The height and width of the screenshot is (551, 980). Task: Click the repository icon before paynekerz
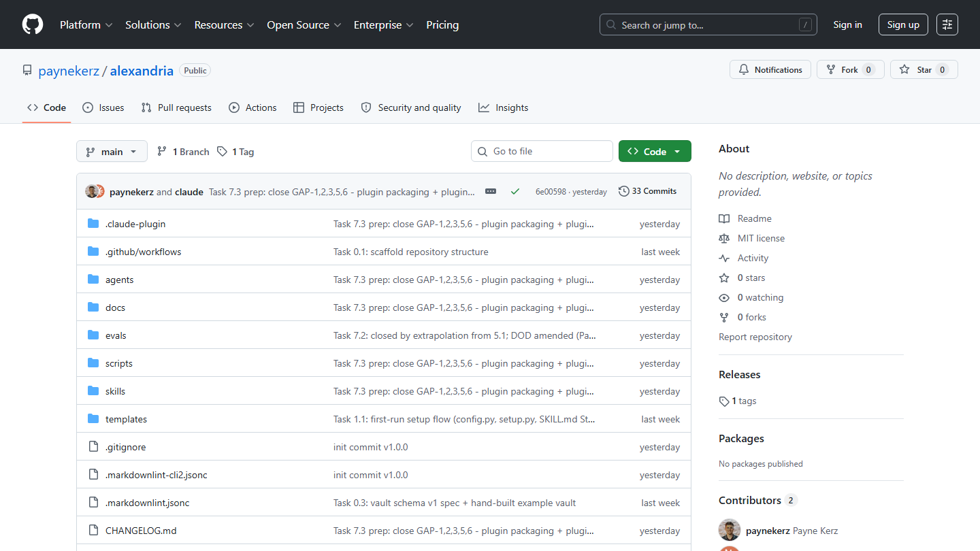tap(27, 70)
